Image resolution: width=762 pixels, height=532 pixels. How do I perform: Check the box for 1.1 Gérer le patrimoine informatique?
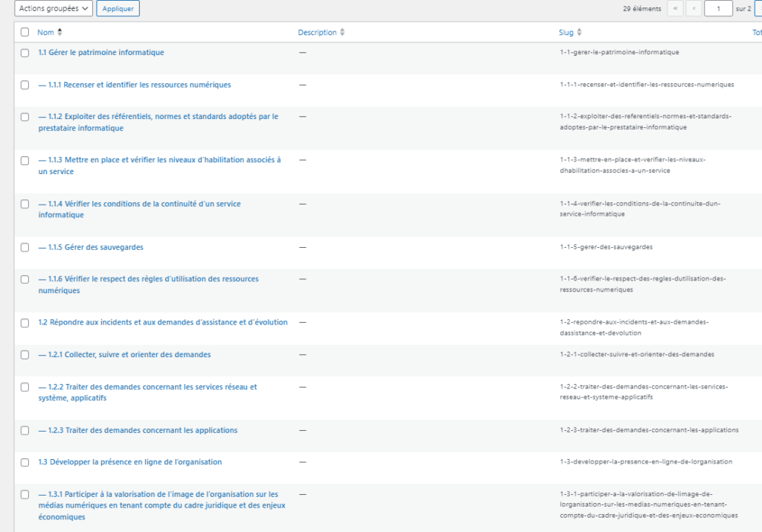click(25, 53)
